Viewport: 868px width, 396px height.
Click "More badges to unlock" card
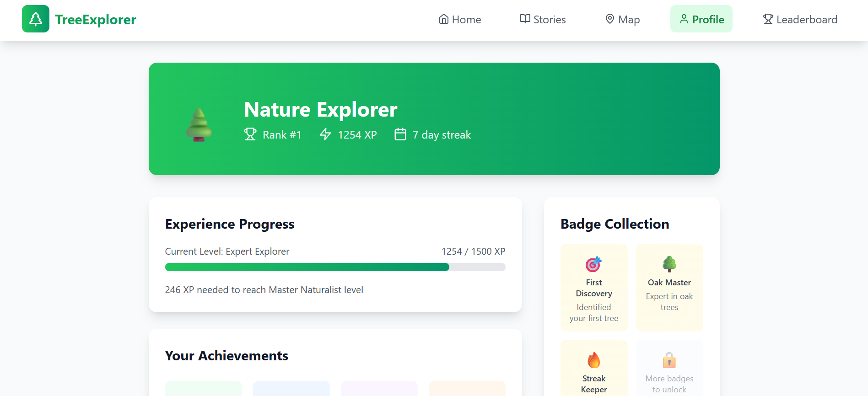coord(669,368)
